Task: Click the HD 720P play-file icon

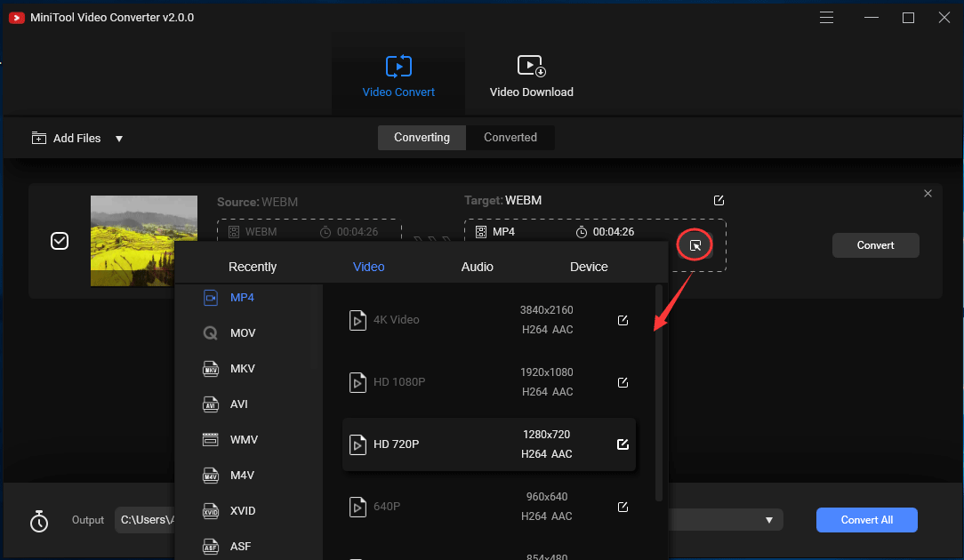Action: (x=357, y=444)
